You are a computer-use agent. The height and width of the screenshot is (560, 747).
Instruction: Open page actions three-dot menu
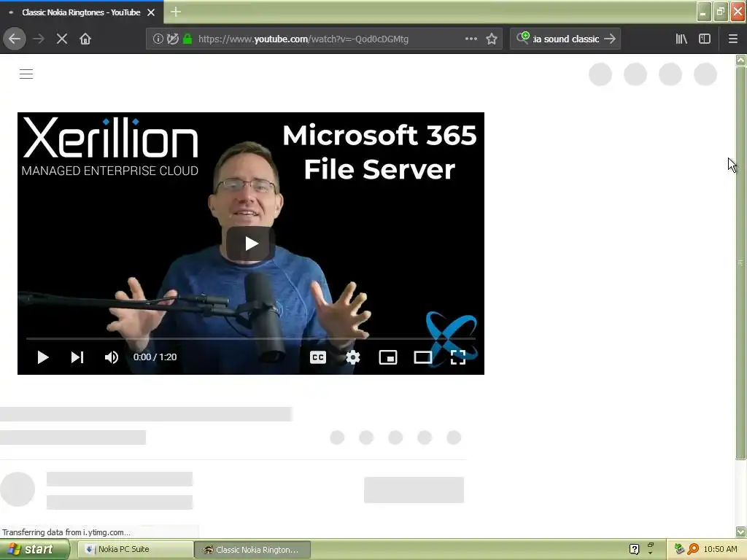tap(471, 39)
